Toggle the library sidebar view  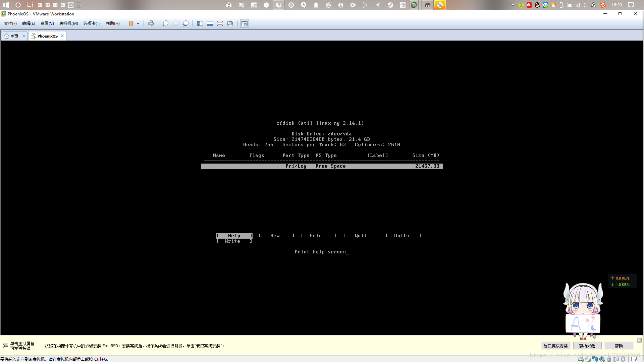(200, 23)
